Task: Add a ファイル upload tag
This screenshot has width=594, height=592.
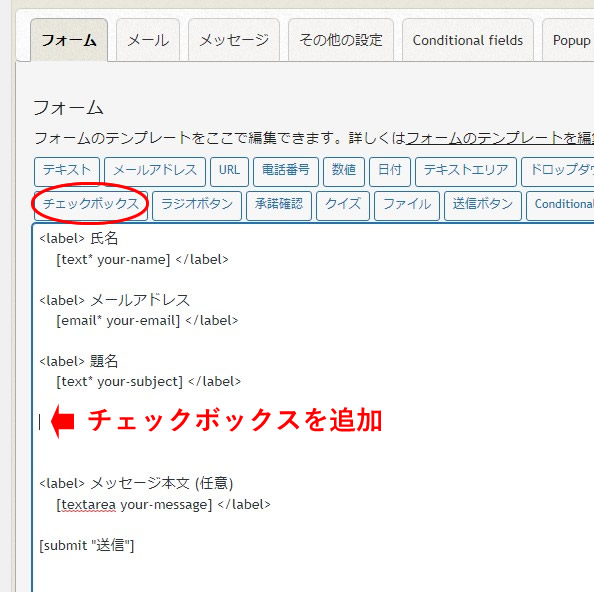Action: coord(407,206)
